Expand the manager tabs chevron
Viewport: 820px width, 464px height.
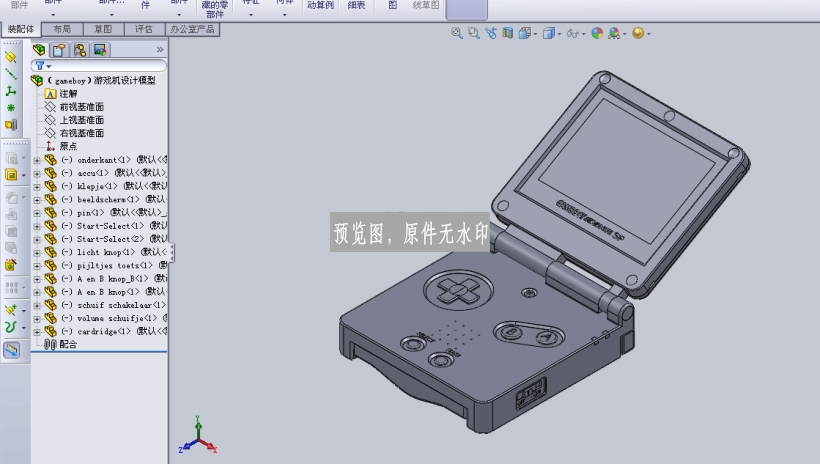tap(160, 50)
